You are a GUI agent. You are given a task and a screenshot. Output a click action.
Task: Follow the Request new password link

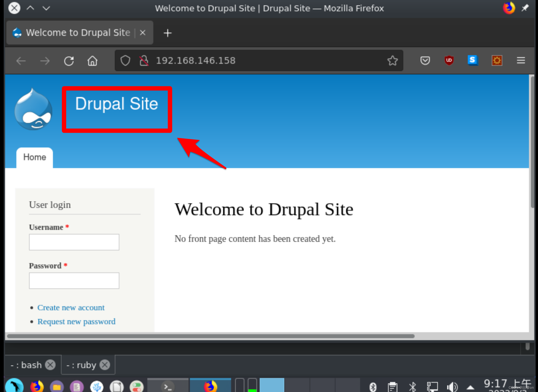[x=76, y=322]
